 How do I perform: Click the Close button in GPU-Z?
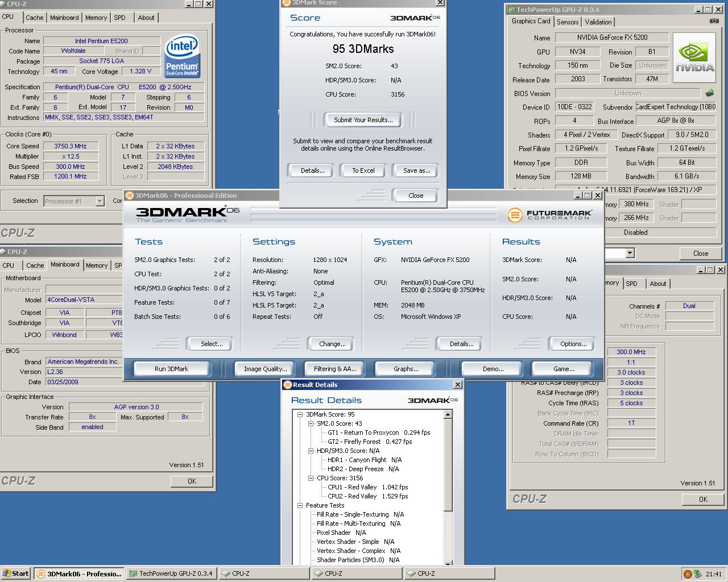pos(700,253)
